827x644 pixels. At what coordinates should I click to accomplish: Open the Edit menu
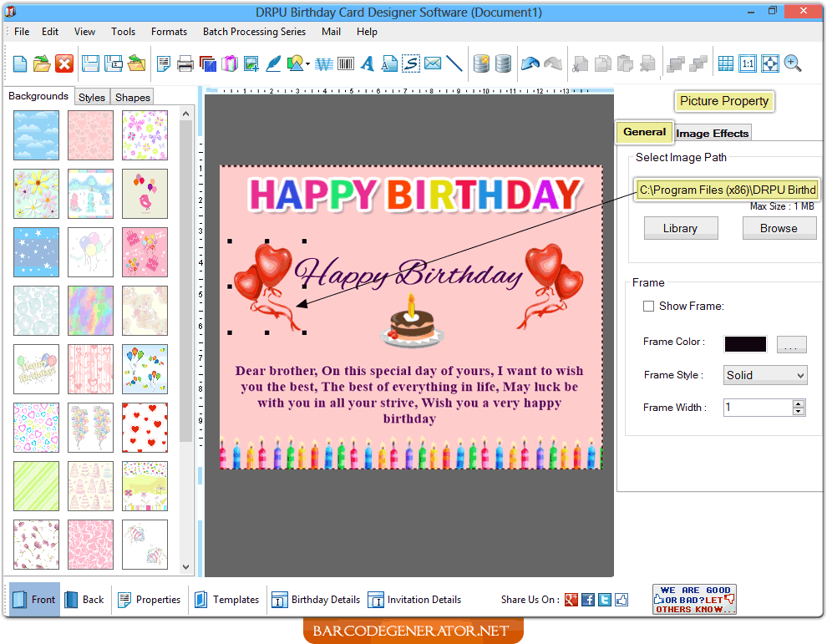point(50,32)
